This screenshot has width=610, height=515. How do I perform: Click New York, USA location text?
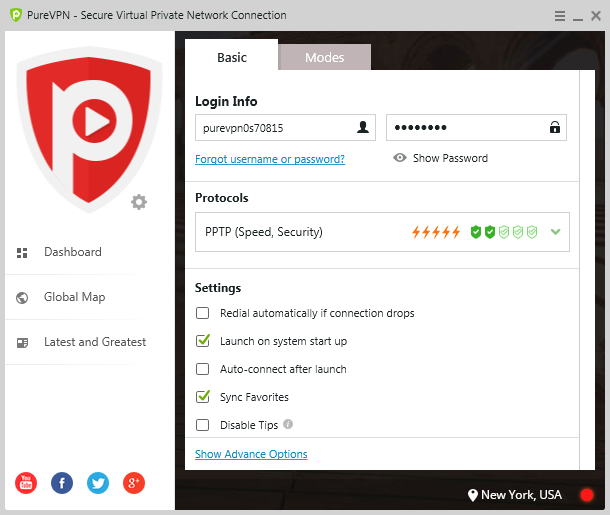(521, 495)
